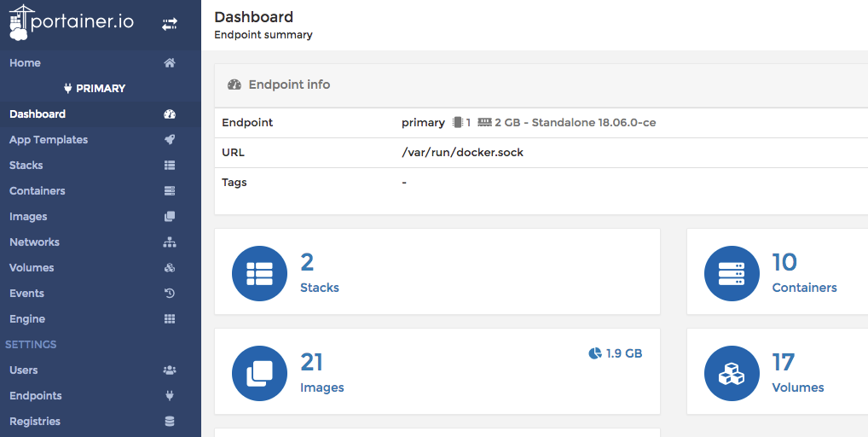Click the Images count link
This screenshot has width=868, height=437.
pos(312,363)
